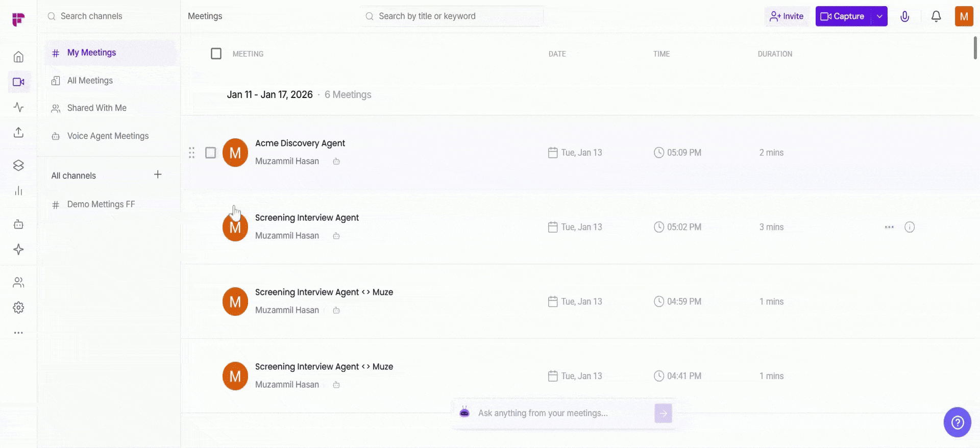Open the bar chart analytics icon

tap(18, 191)
